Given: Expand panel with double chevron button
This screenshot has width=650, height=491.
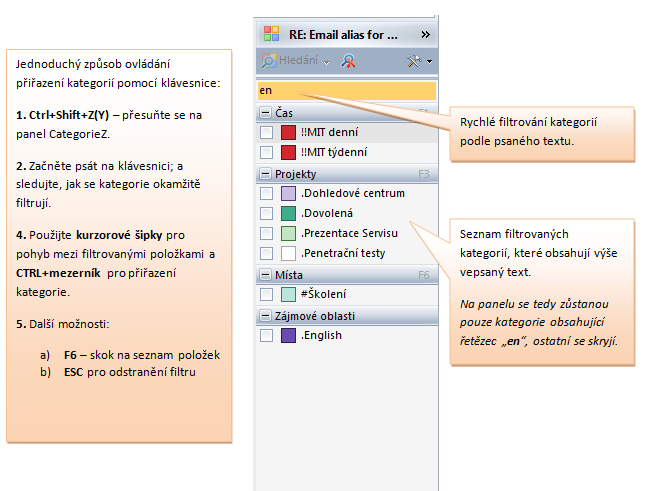Looking at the screenshot, I should [x=425, y=34].
